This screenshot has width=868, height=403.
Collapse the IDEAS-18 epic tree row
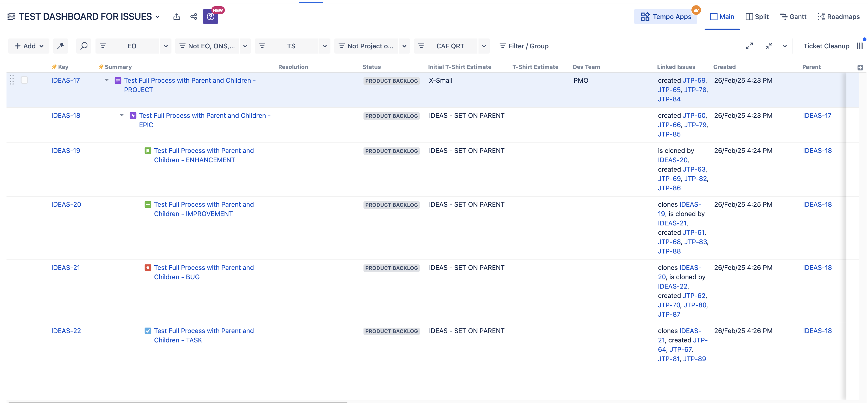click(x=122, y=115)
